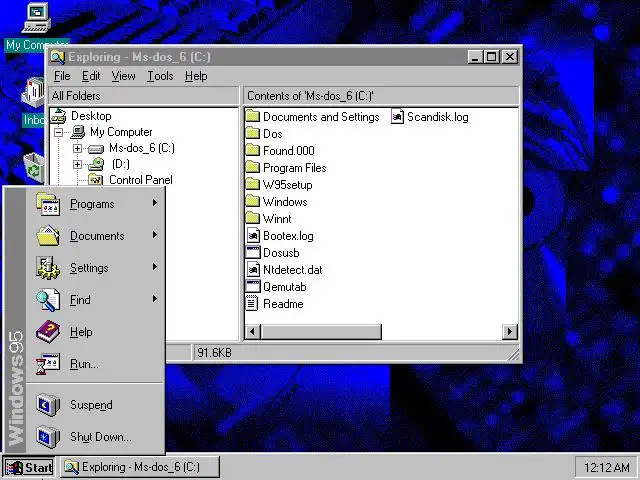Click the 12:12 AM taskbar clock

tap(606, 467)
